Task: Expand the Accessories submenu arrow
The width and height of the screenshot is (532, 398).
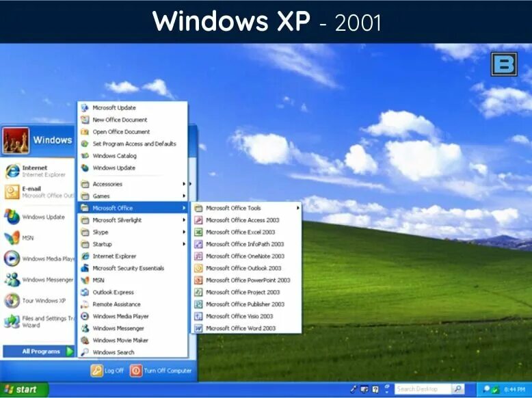Action: click(x=183, y=184)
